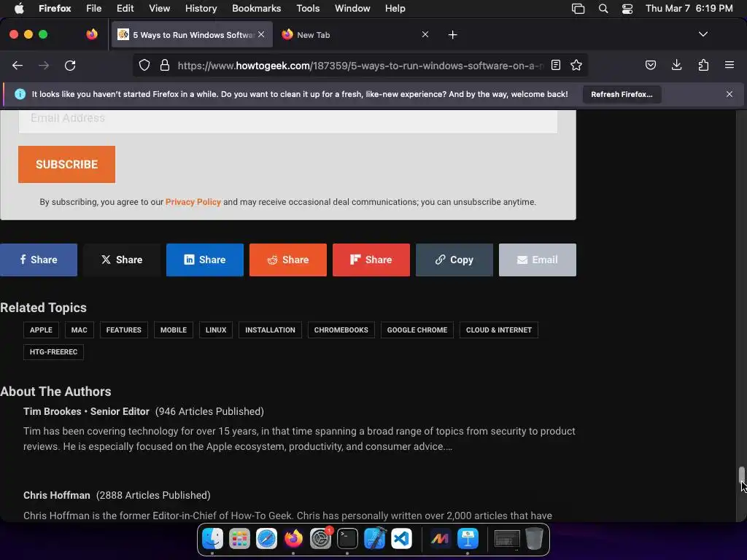The image size is (747, 560).
Task: Copy the article link
Action: pos(454,260)
